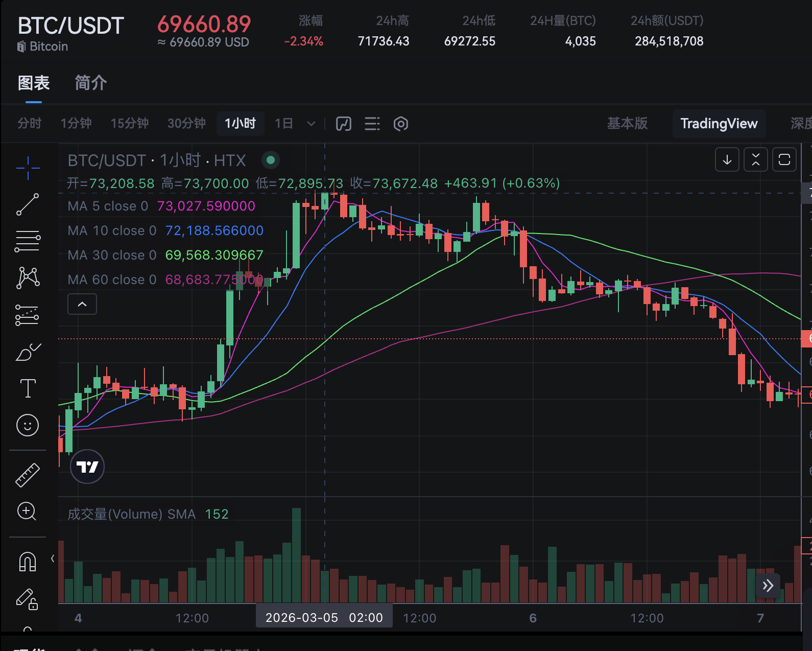Click the zoom in tool
This screenshot has width=812, height=651.
point(28,511)
